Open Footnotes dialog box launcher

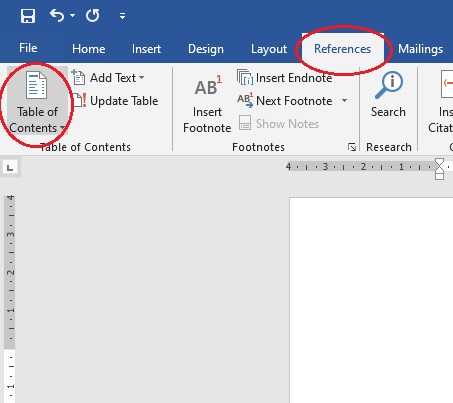[x=352, y=147]
